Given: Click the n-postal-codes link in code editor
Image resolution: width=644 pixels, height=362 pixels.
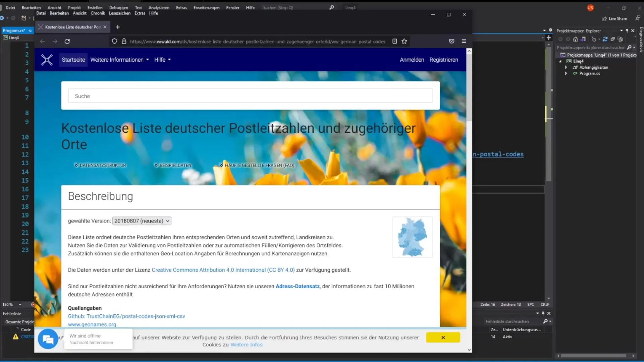Looking at the screenshot, I should (x=498, y=154).
